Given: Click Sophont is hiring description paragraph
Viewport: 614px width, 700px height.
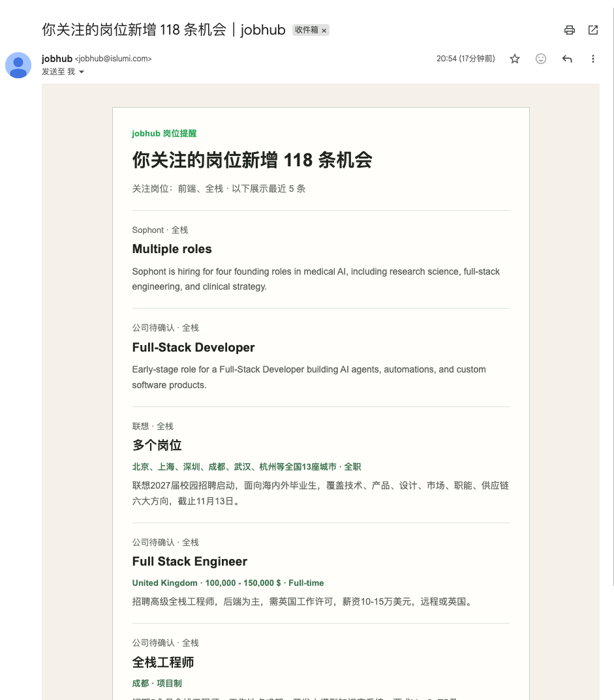Looking at the screenshot, I should point(316,279).
